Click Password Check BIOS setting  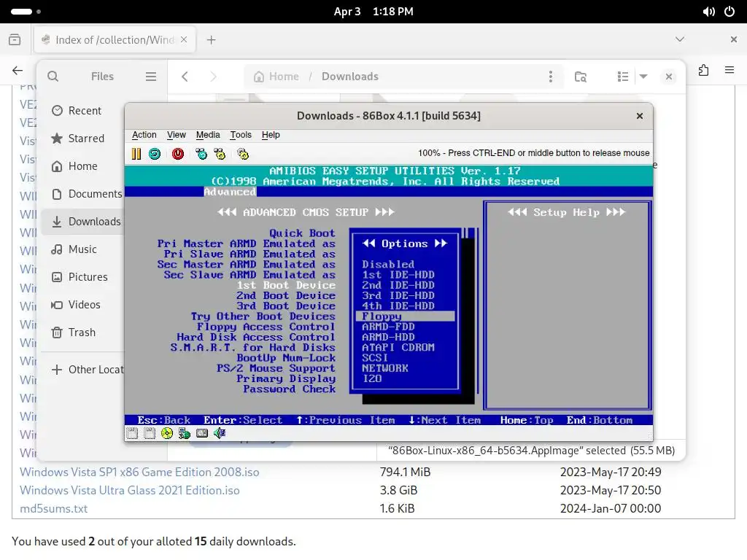[x=289, y=389]
